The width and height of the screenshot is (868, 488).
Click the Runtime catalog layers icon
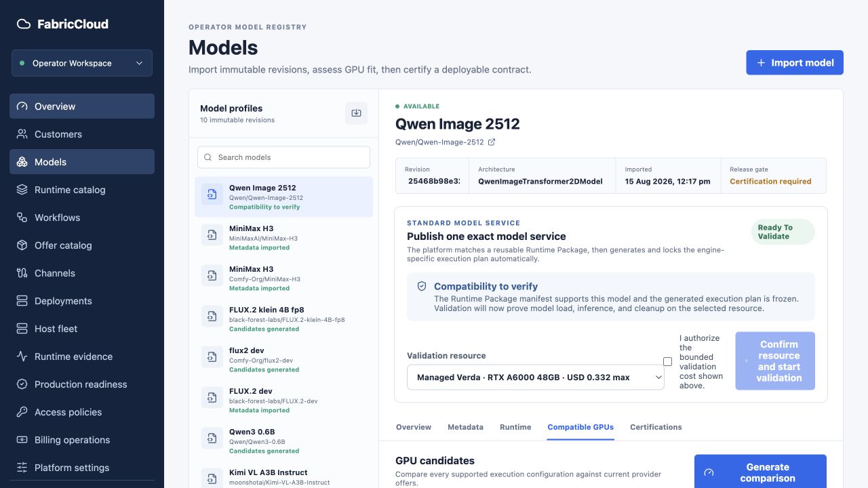(x=22, y=190)
